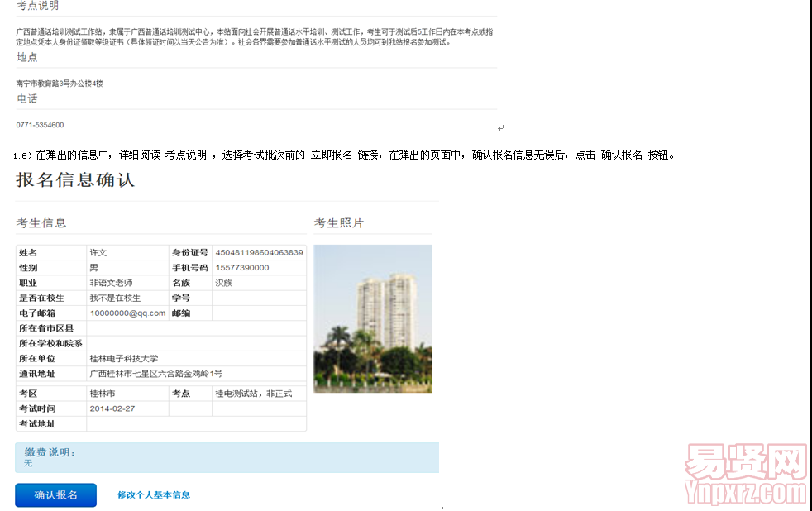Click the 考生信息 section heading
Image resolution: width=812 pixels, height=511 pixels.
[x=41, y=223]
